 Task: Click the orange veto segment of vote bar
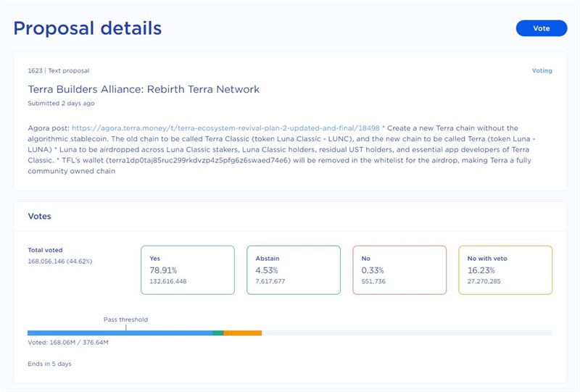point(243,333)
